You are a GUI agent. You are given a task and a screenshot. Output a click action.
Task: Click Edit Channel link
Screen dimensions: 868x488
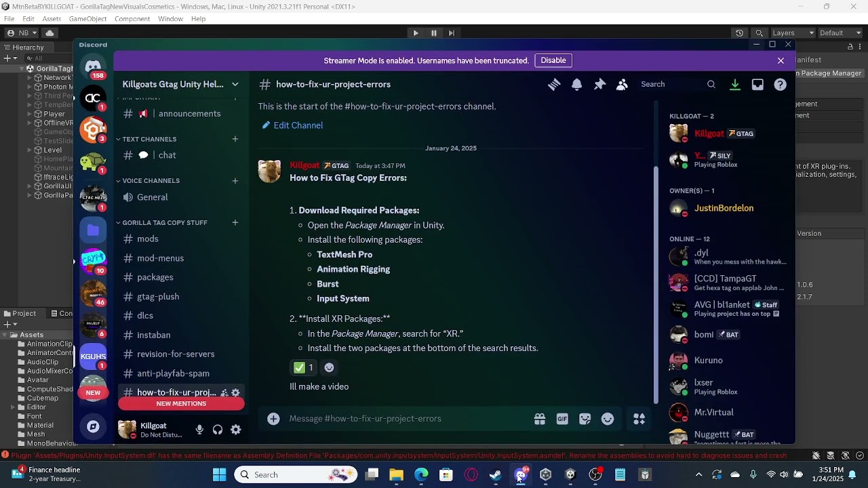pos(292,125)
